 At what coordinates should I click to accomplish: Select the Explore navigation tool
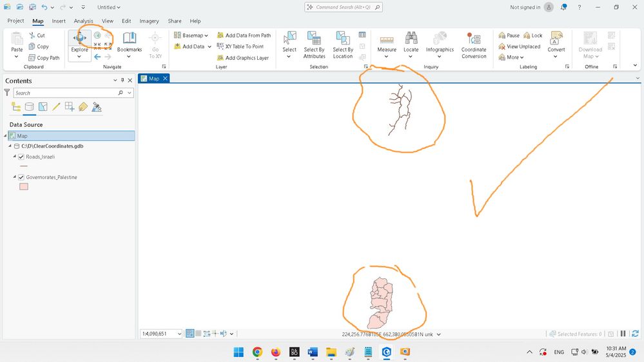[79, 39]
